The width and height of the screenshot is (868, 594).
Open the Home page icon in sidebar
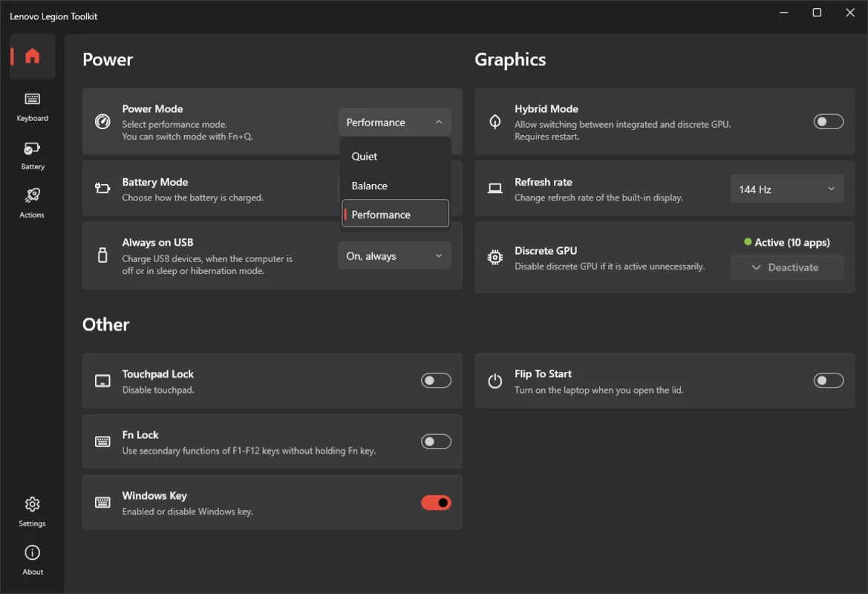click(x=32, y=56)
